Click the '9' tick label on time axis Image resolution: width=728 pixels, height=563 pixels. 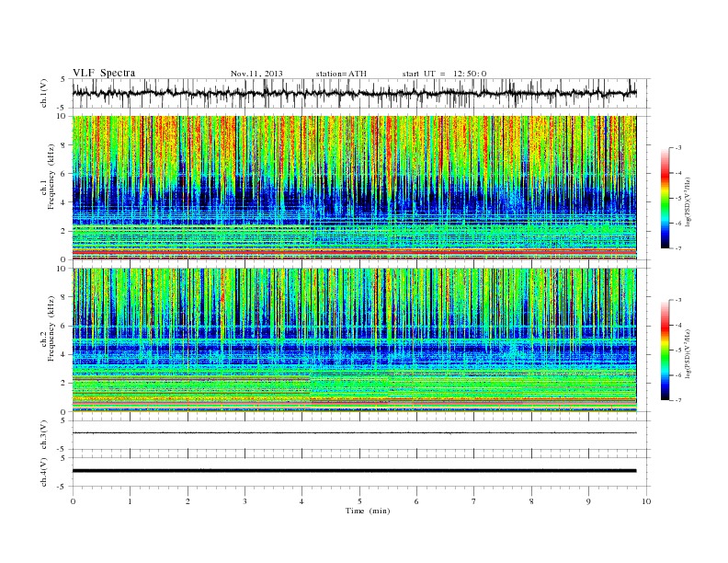point(588,501)
